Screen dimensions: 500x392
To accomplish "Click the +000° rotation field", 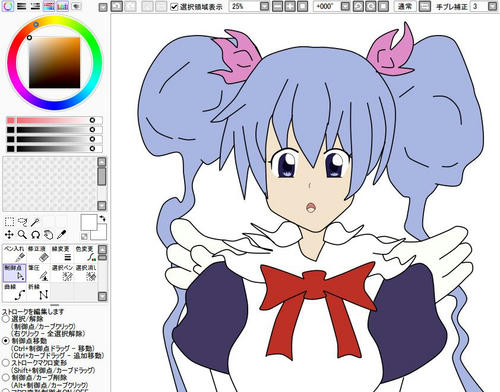I will tap(327, 6).
